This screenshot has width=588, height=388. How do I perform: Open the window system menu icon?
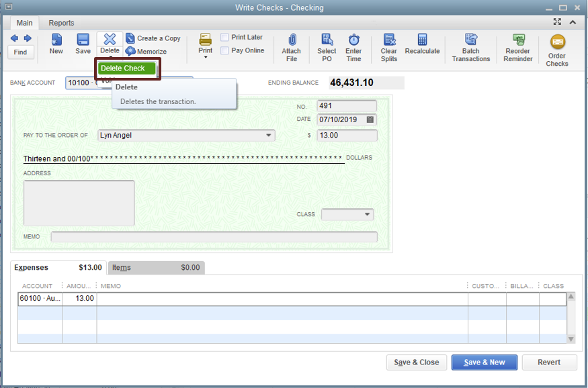pyautogui.click(x=7, y=6)
